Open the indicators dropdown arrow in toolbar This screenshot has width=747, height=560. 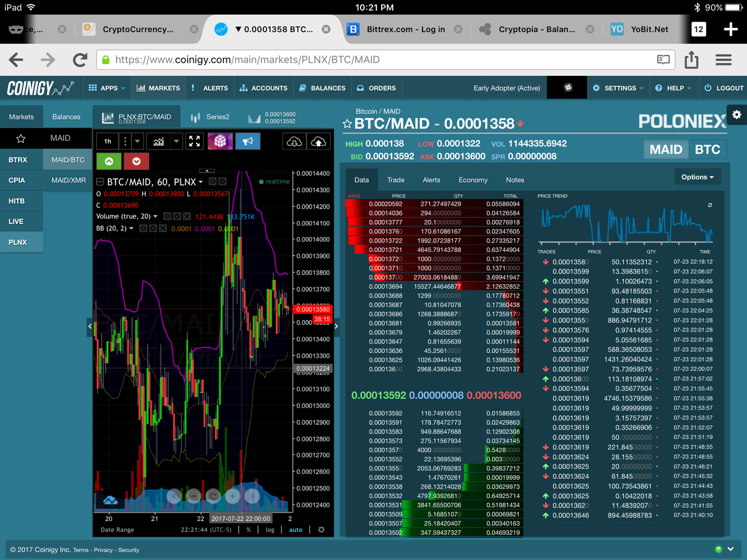click(x=176, y=141)
